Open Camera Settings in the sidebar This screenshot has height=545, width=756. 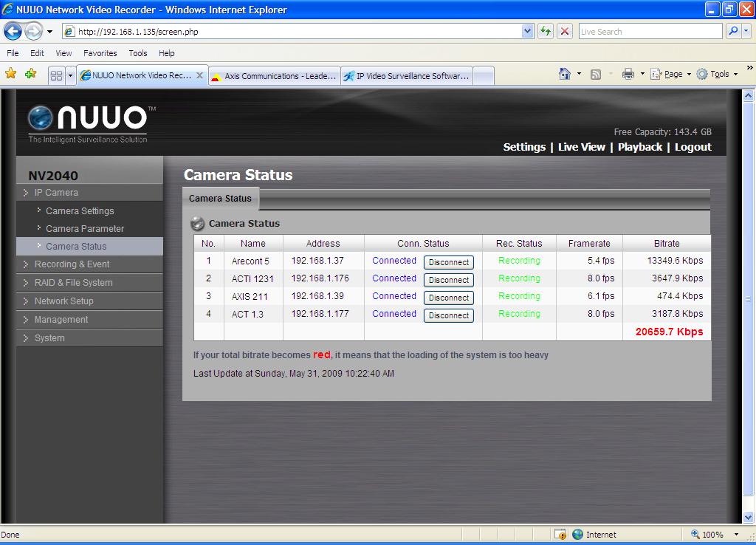[80, 210]
